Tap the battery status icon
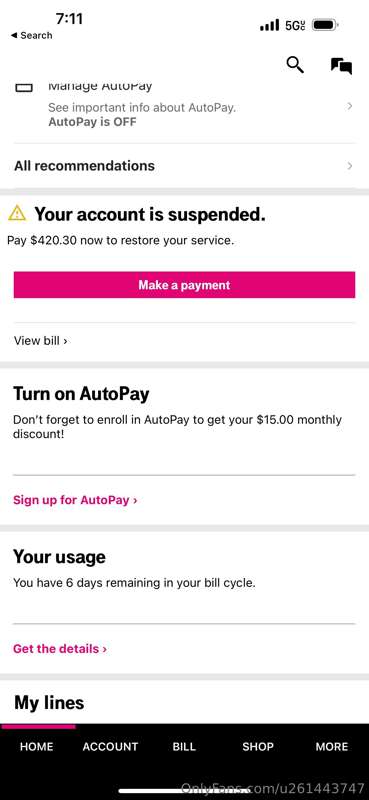Viewport: 369px width, 800px height. (325, 24)
